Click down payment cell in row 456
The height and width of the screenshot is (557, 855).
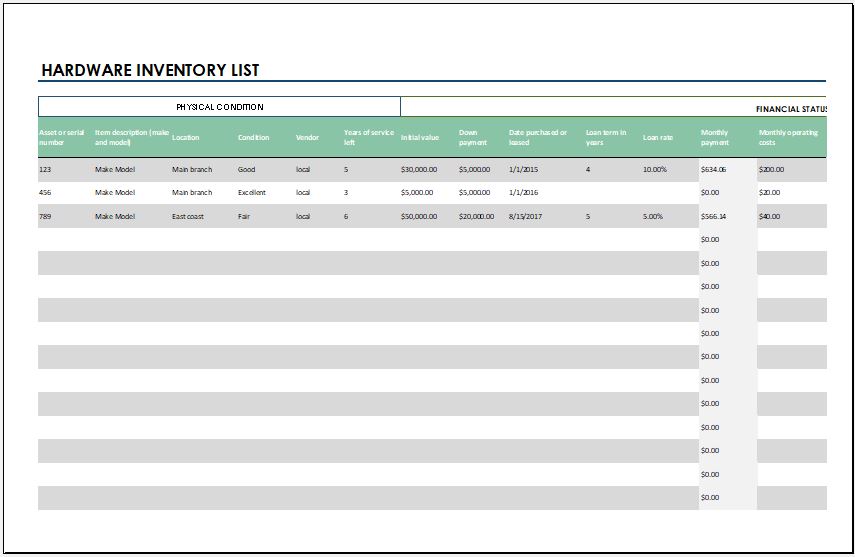point(474,193)
